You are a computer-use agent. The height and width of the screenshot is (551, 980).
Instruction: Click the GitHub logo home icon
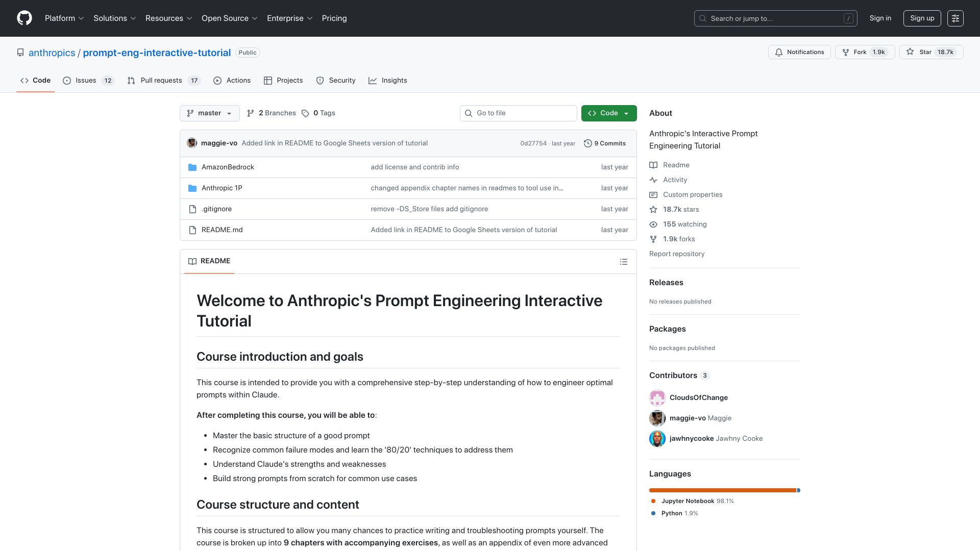point(24,18)
